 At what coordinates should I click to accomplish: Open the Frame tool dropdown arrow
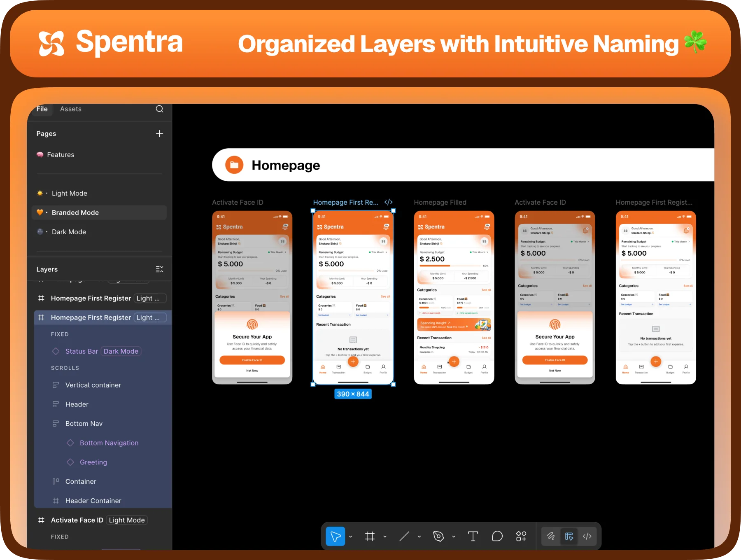pos(385,537)
